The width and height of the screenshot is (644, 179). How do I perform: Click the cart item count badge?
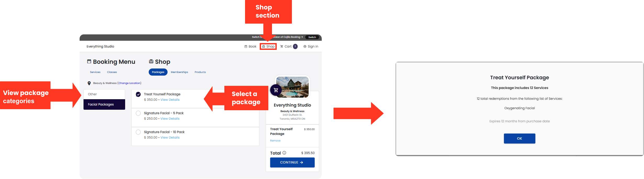point(295,46)
